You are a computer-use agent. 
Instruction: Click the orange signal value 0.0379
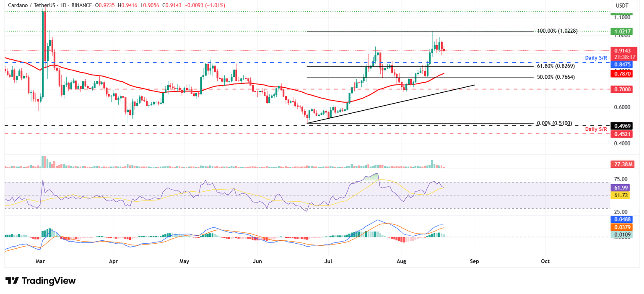pyautogui.click(x=622, y=226)
